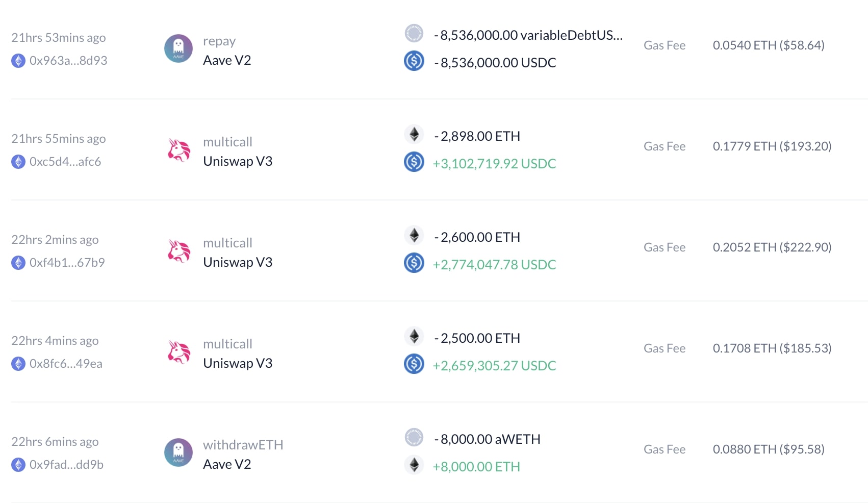Click the Ethereum chain icon beside 0x963a...8d93

(18, 61)
